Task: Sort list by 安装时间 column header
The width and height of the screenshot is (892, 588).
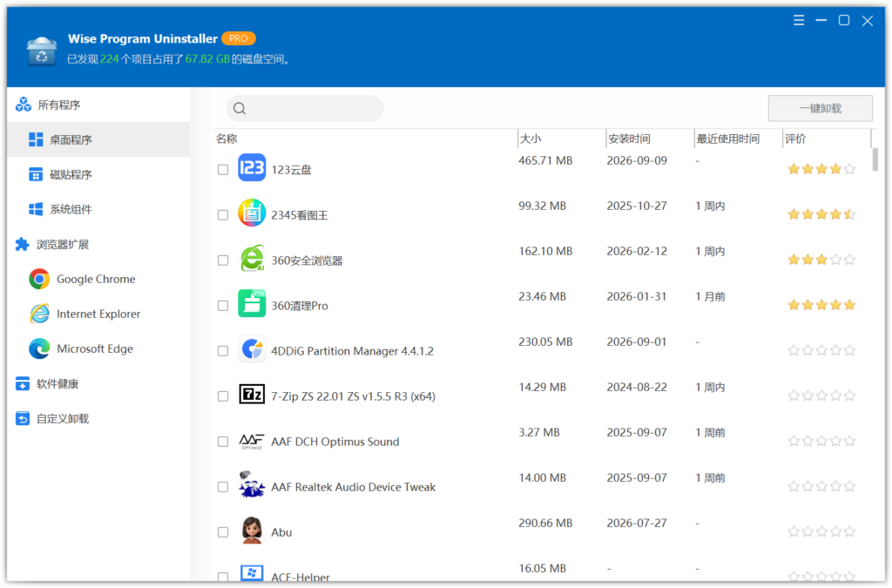Action: pos(629,139)
